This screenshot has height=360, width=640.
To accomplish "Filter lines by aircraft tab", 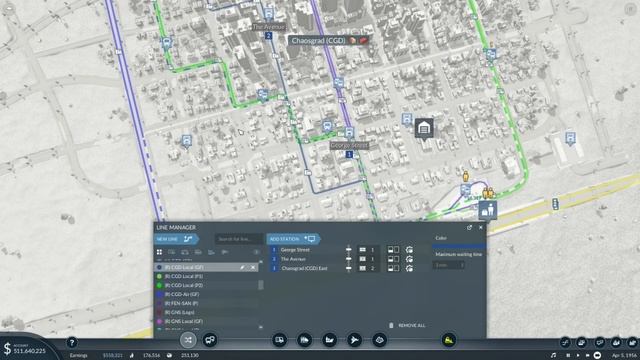I will [x=224, y=252].
